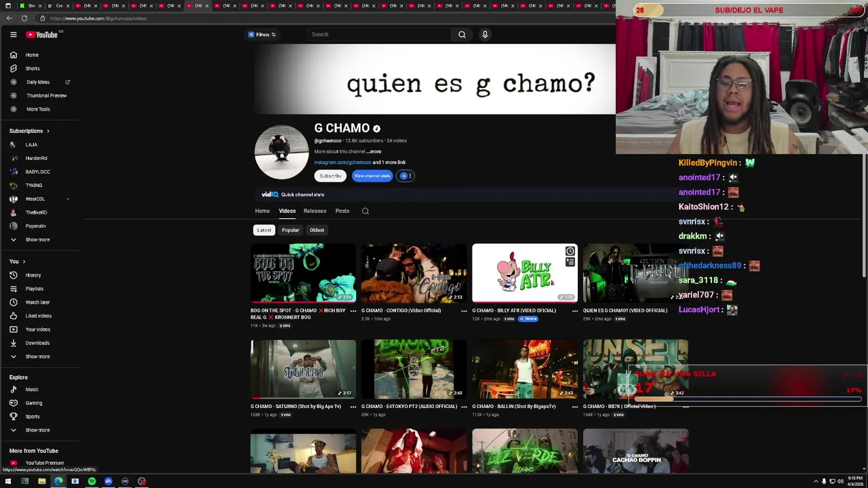Expand channel description with ...more
Viewport: 868px width, 488px height.
374,152
